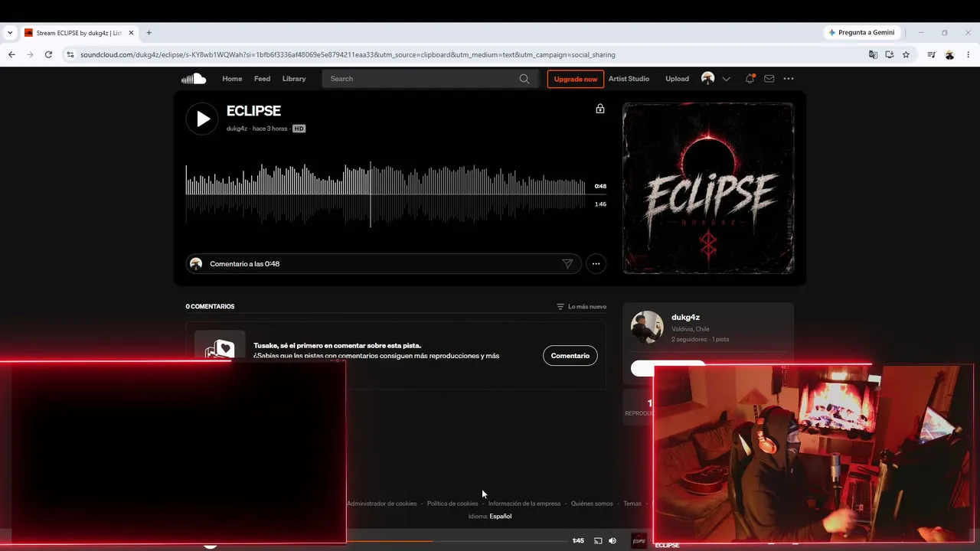The width and height of the screenshot is (980, 551).
Task: Seek within the track waveform
Action: point(385,194)
